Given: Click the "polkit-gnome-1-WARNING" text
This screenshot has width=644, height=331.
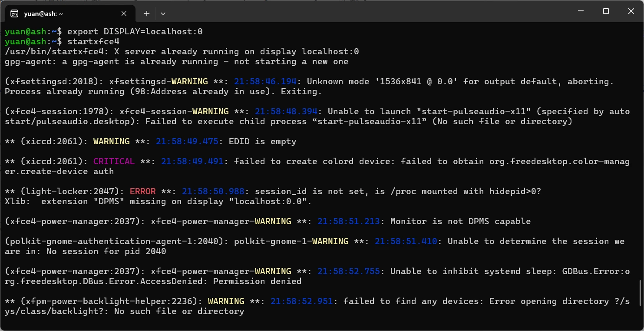Looking at the screenshot, I should coord(291,241).
